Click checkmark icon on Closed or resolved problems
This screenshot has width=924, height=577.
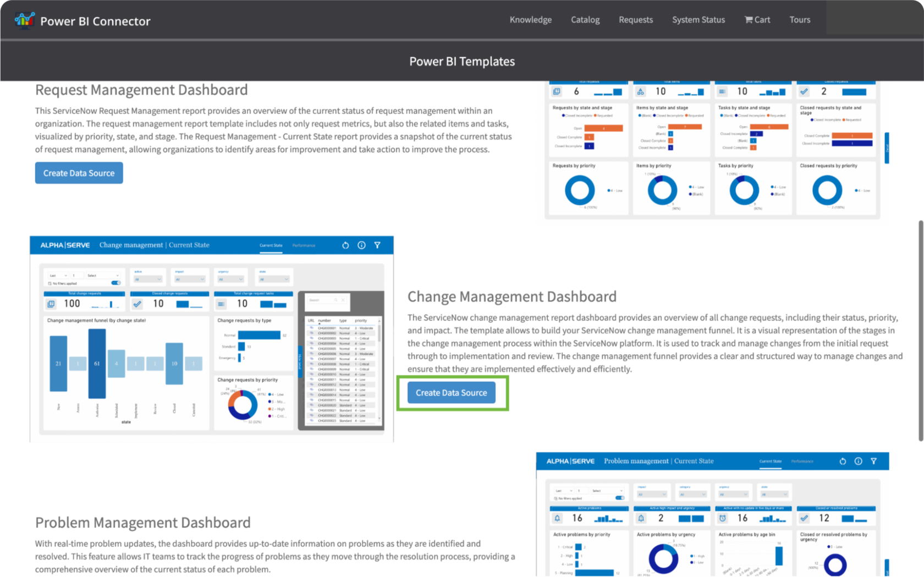tap(804, 518)
